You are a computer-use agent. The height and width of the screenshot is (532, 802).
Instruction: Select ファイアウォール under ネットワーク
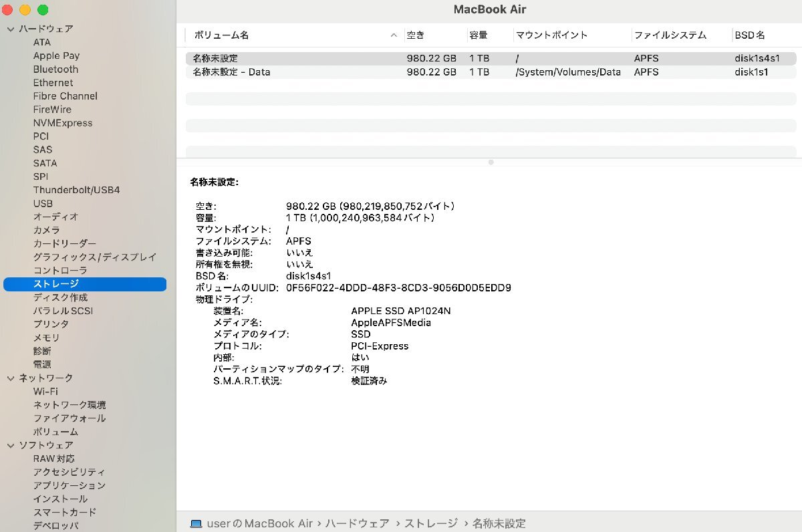point(69,418)
